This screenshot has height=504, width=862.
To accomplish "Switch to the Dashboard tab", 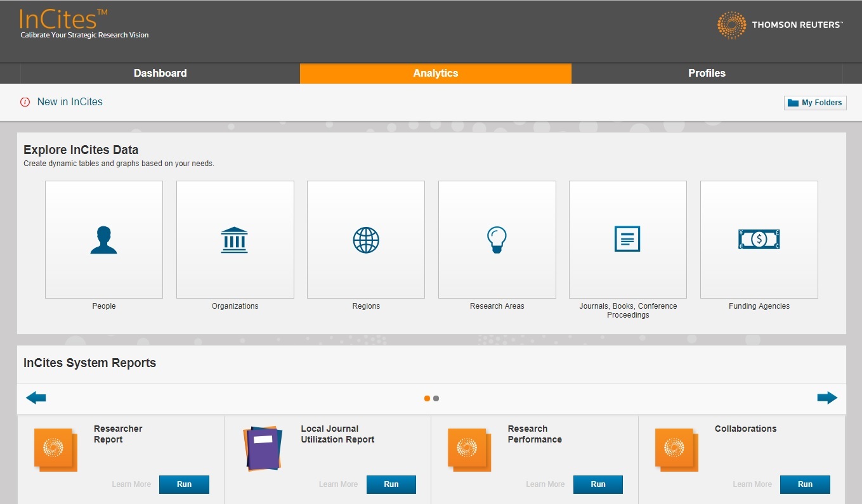I will pyautogui.click(x=160, y=74).
